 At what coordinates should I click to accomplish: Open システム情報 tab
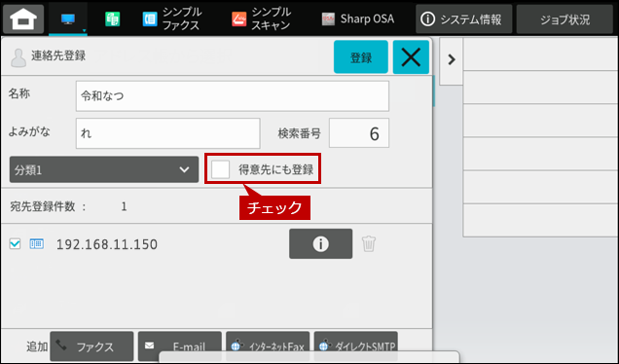pyautogui.click(x=464, y=18)
